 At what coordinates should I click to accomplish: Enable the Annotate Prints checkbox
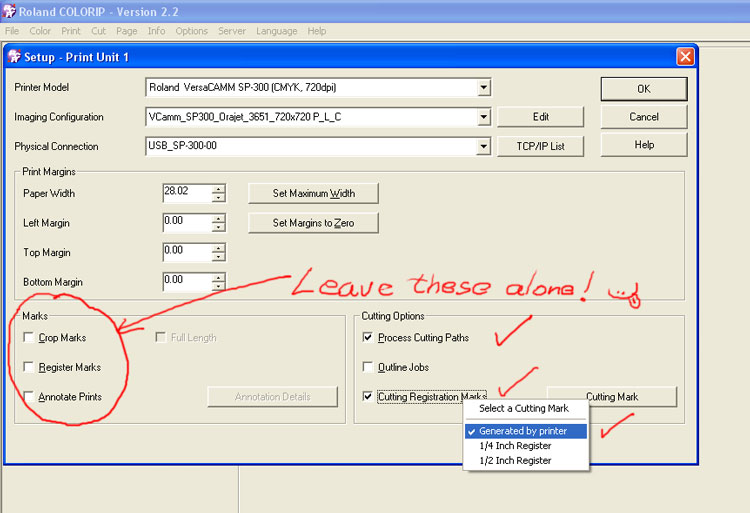click(x=29, y=397)
